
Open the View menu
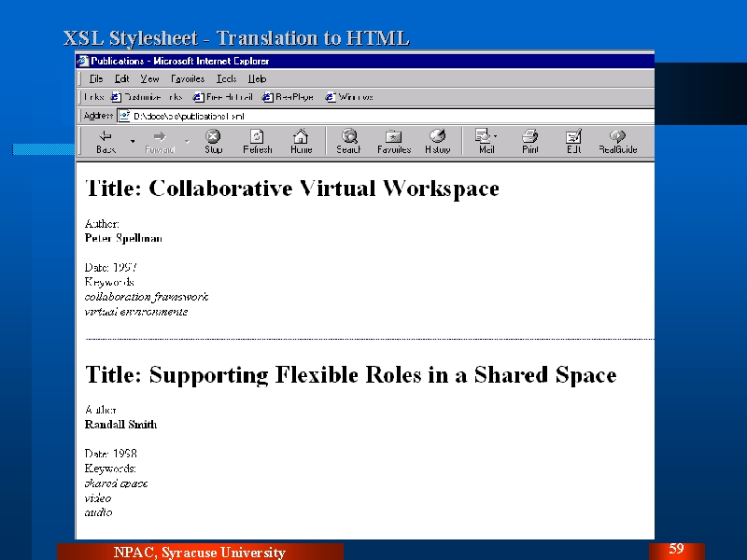click(x=149, y=78)
